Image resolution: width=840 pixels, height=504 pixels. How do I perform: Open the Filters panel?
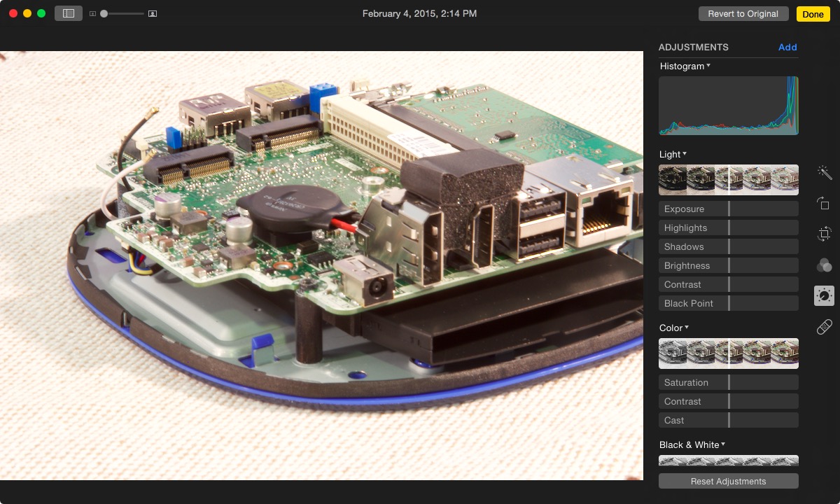824,265
